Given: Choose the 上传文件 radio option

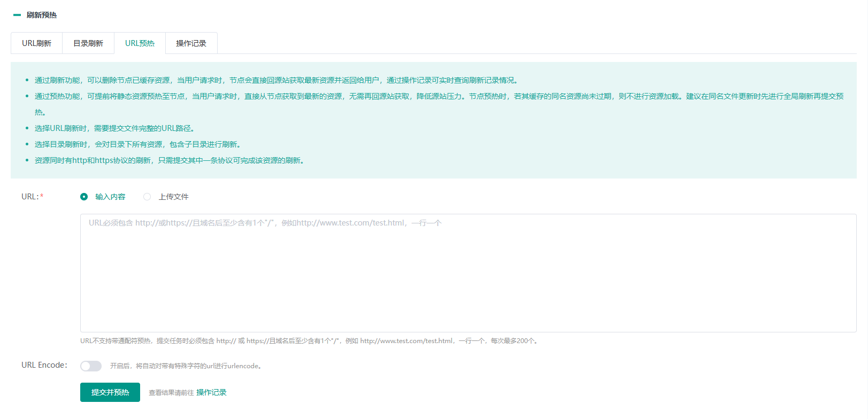Looking at the screenshot, I should (x=147, y=197).
